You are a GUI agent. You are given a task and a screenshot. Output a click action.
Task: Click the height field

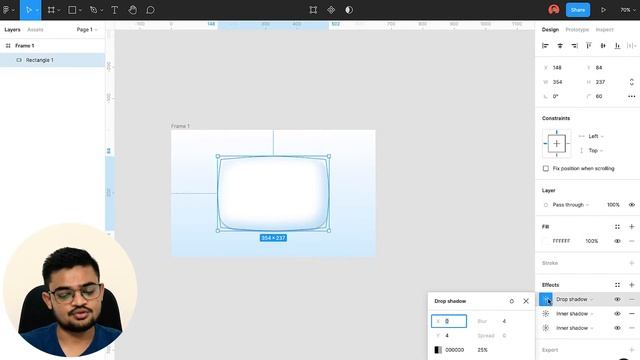tap(604, 82)
